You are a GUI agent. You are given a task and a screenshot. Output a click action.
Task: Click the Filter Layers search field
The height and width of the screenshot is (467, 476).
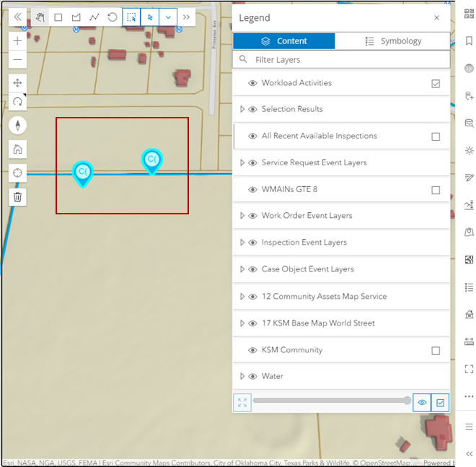pos(346,60)
